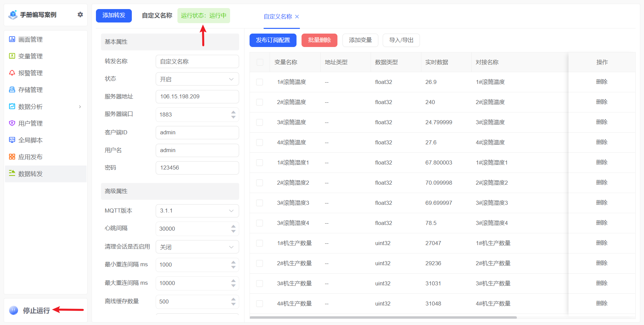Select the 全局脚本 script icon
Viewport: 644px width, 325px height.
click(12, 140)
